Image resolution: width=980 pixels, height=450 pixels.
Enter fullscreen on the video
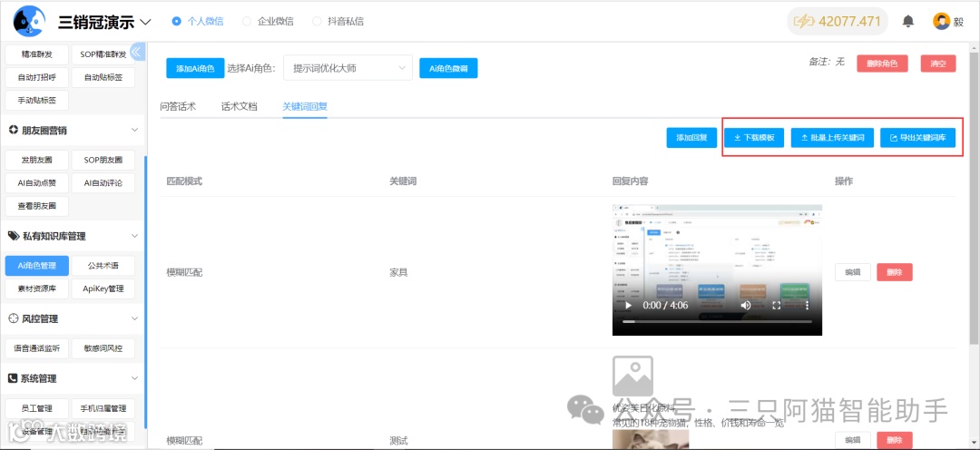[777, 306]
